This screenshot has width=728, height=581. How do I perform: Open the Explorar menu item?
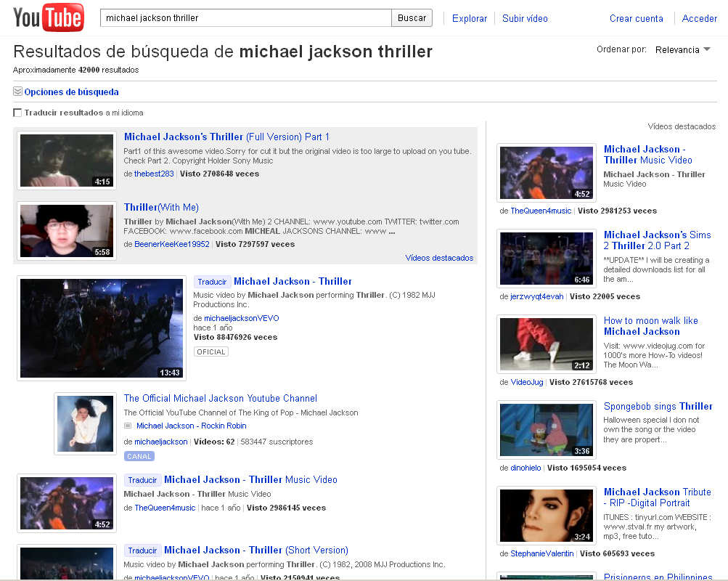[469, 18]
